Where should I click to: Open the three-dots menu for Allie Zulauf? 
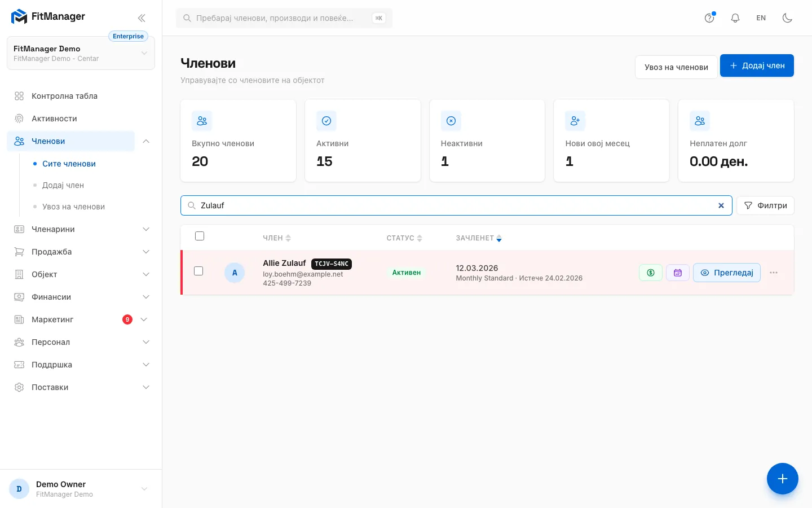774,273
